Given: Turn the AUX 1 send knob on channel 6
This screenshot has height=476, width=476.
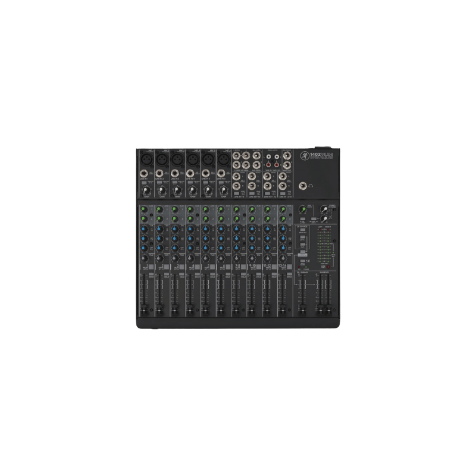Looking at the screenshot, I should 220,208.
